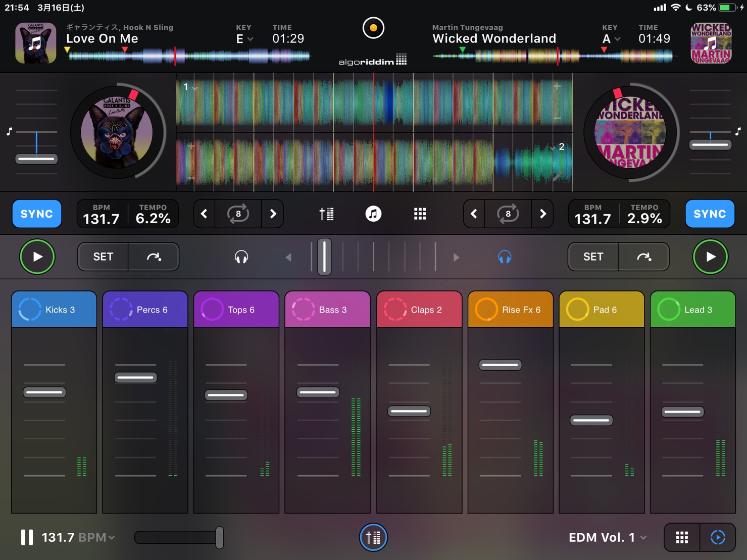This screenshot has height=560, width=747.
Task: Nudge crossfader right with arrow
Action: pyautogui.click(x=456, y=258)
